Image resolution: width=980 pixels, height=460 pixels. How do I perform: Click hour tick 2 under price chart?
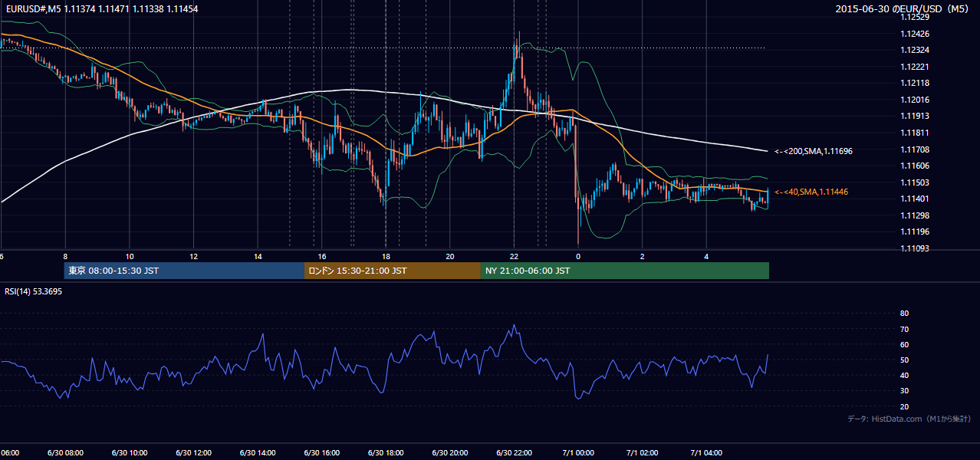point(643,256)
